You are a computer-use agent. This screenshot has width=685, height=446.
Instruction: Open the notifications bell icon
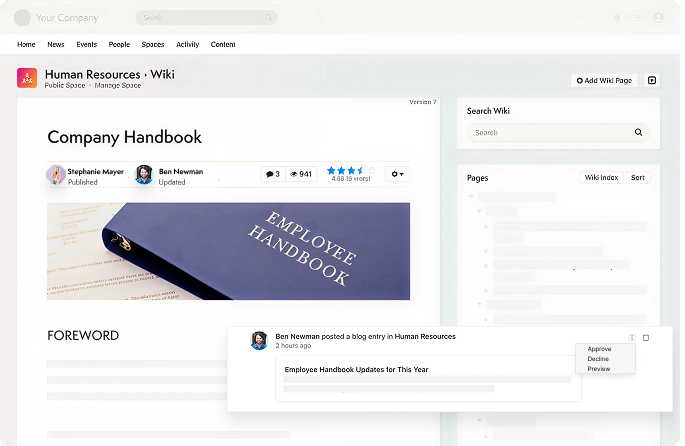pos(617,18)
